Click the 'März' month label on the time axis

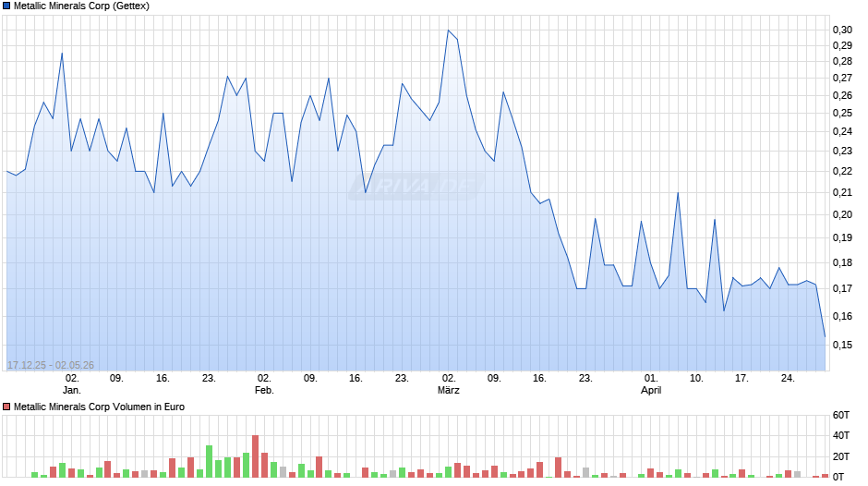click(449, 390)
